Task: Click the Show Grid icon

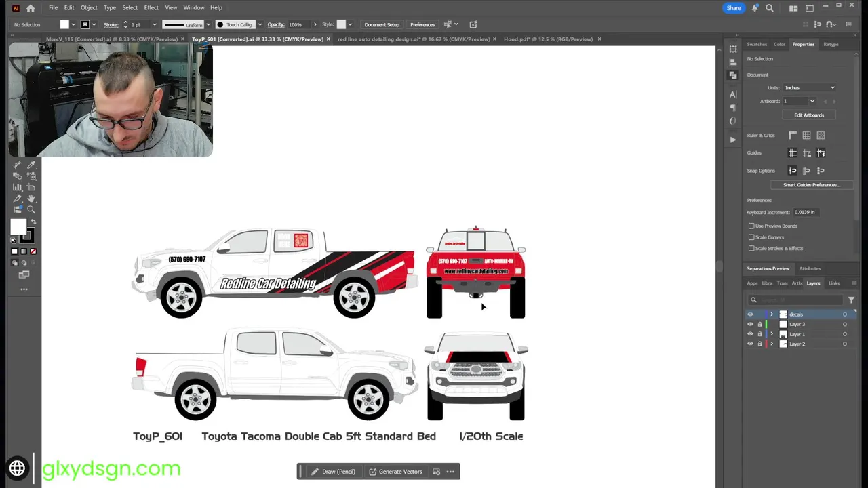Action: [x=806, y=136]
